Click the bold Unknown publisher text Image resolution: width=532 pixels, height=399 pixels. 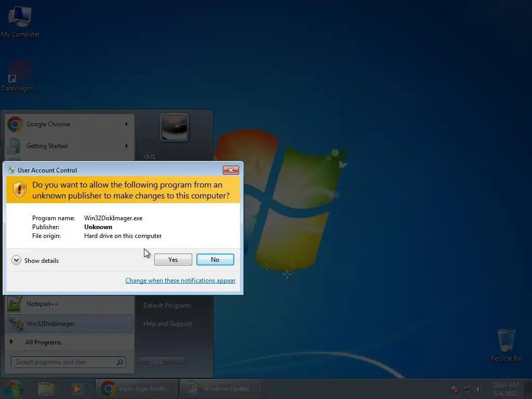point(98,227)
